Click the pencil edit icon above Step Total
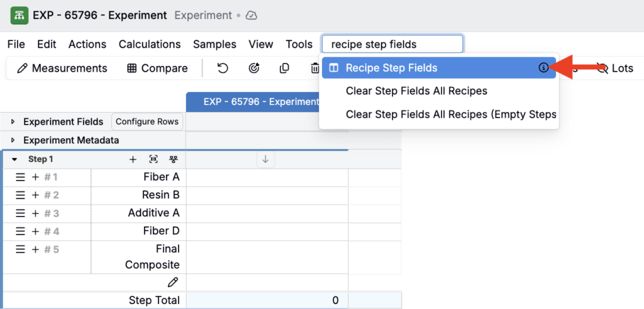Image resolution: width=644 pixels, height=309 pixels. (173, 283)
